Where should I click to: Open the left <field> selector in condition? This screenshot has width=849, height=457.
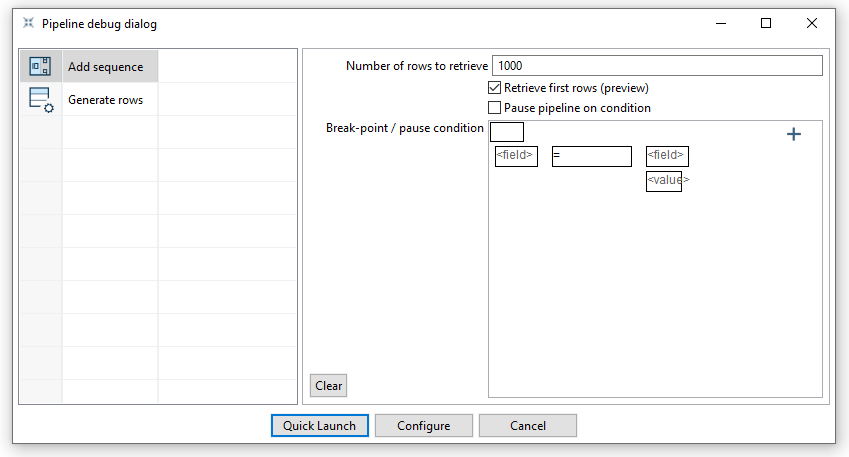(x=516, y=156)
